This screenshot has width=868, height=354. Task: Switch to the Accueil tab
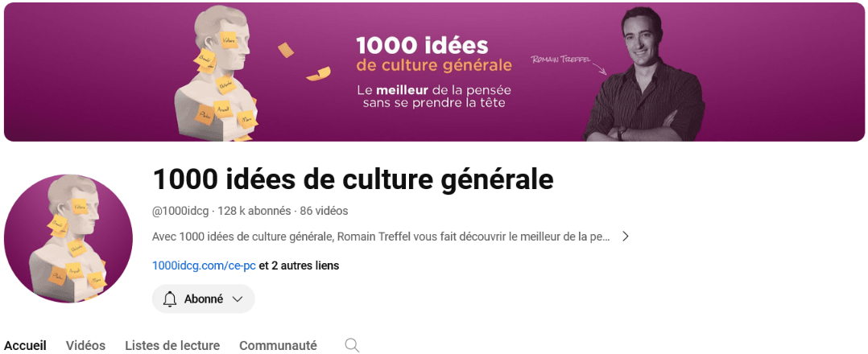pos(25,345)
